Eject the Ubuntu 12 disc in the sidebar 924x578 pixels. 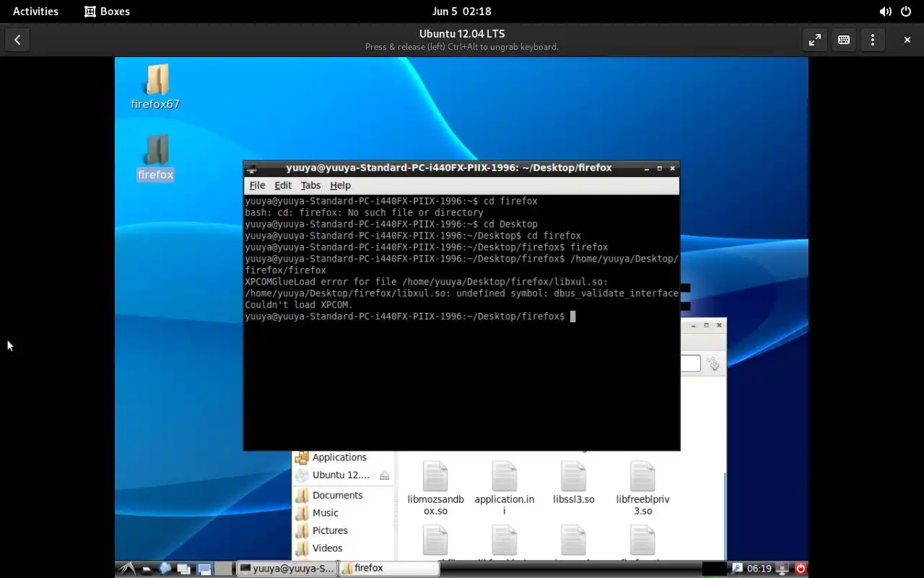pos(384,475)
